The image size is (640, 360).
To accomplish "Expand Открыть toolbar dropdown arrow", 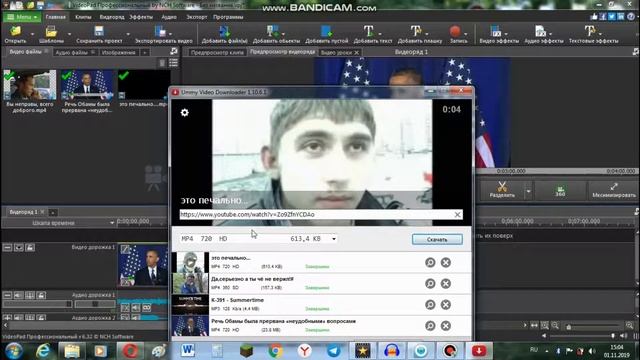I will pos(32,33).
